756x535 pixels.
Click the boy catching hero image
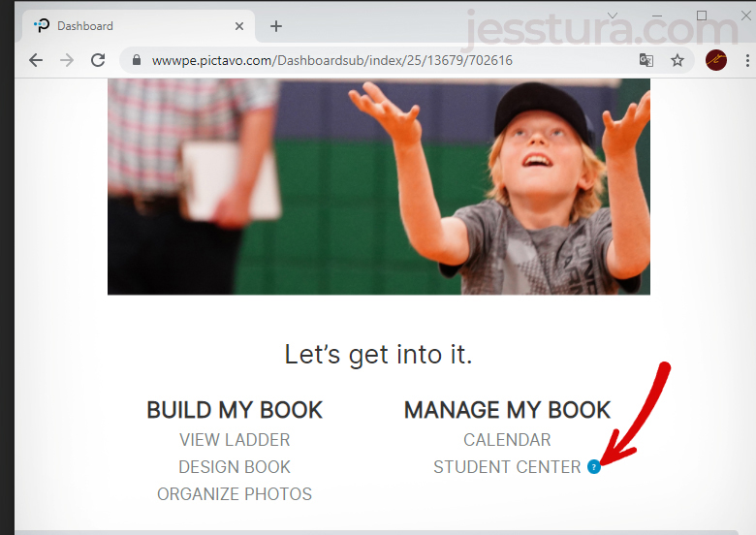378,186
